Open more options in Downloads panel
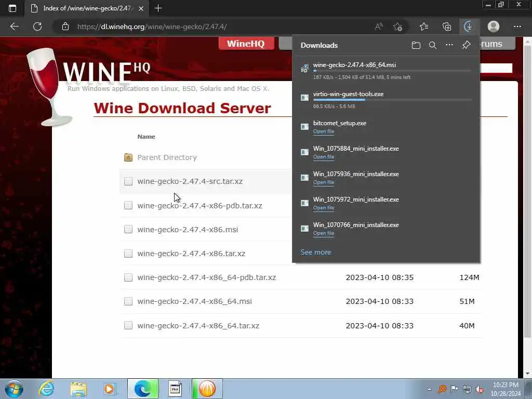 (449, 45)
